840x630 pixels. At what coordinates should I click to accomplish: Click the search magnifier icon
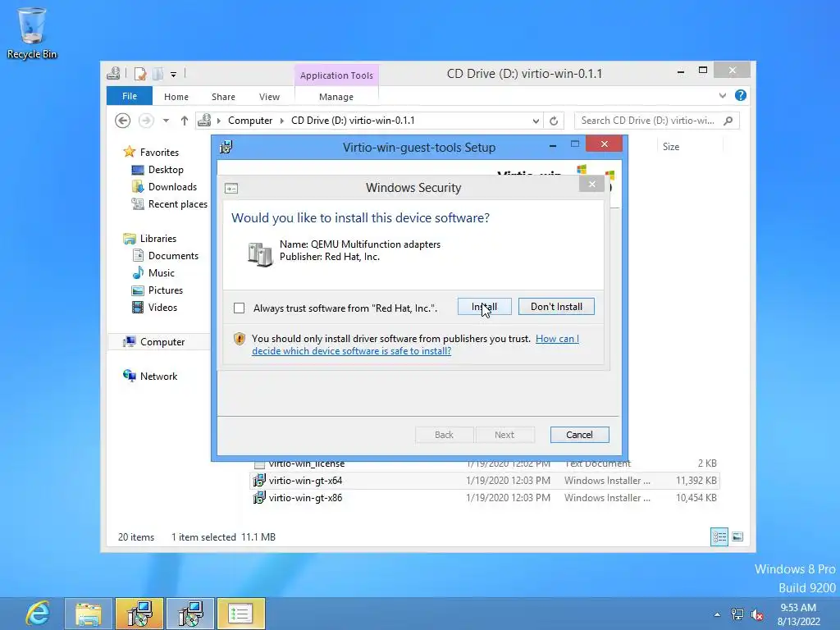728,121
